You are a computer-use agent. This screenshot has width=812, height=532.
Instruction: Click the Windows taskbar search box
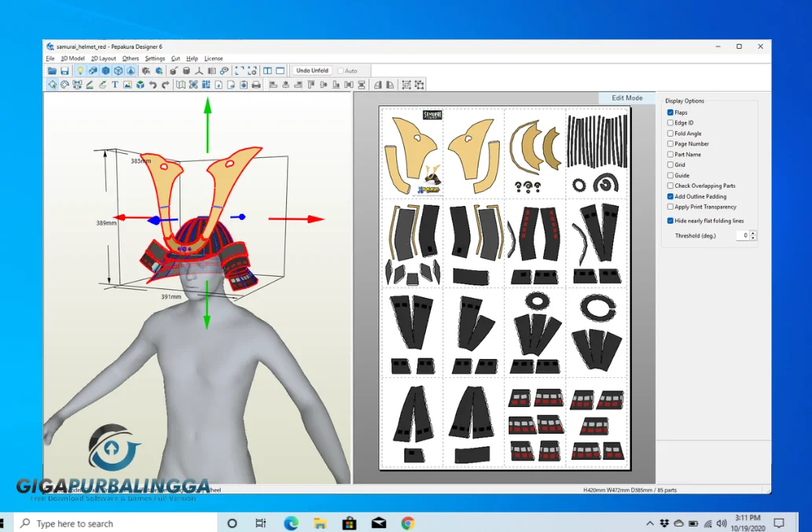[115, 523]
